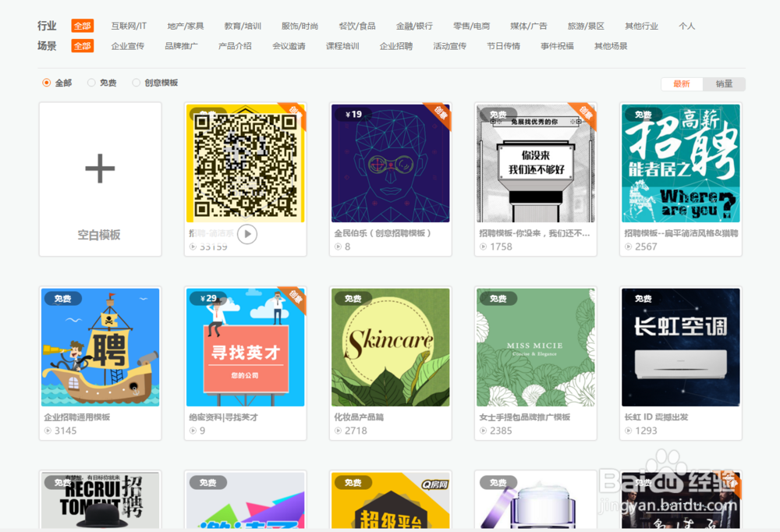The image size is (780, 532).
Task: Filter scene by 节日传情
Action: point(504,46)
